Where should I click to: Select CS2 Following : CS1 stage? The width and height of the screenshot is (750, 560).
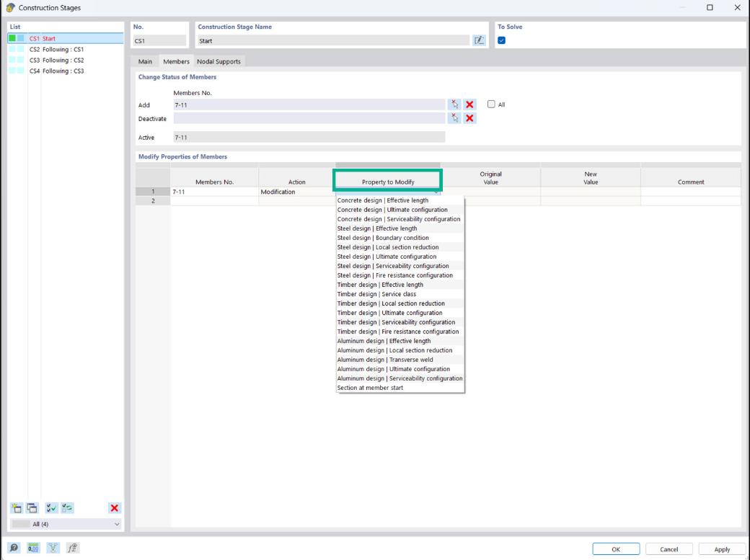[x=66, y=49]
